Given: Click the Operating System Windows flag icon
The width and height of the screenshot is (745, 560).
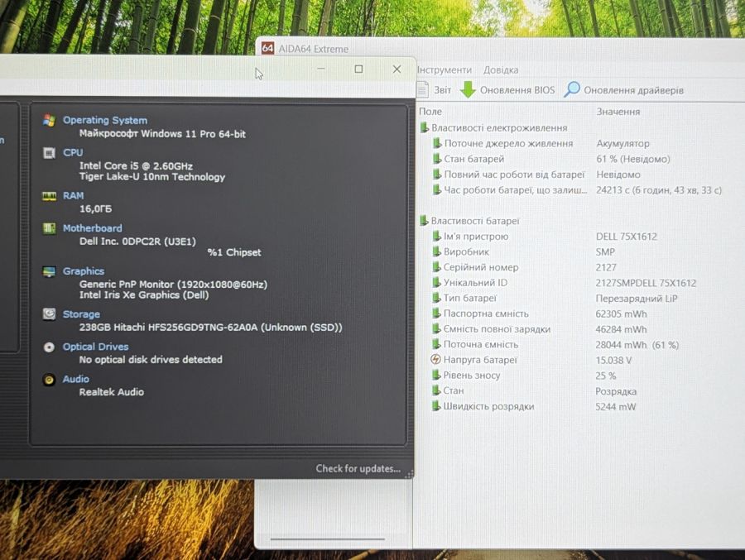Looking at the screenshot, I should [49, 120].
